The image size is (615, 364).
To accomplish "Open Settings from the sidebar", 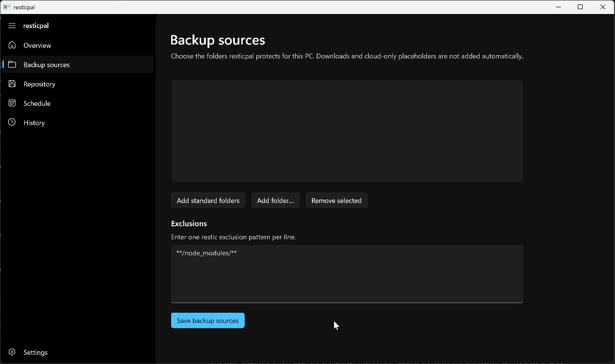I will pyautogui.click(x=78, y=352).
